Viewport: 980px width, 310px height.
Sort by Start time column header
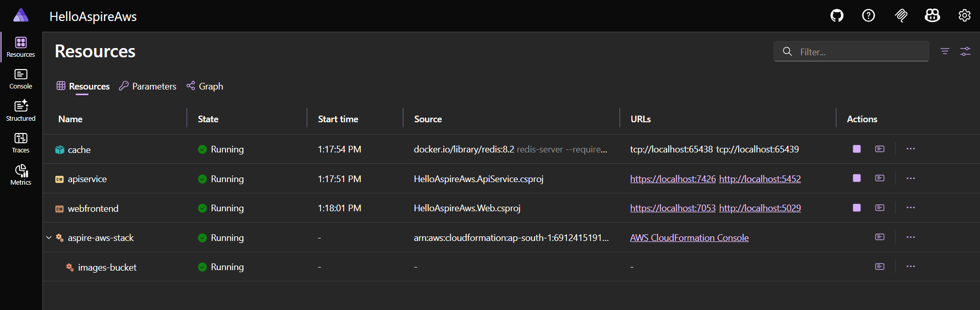(x=338, y=119)
